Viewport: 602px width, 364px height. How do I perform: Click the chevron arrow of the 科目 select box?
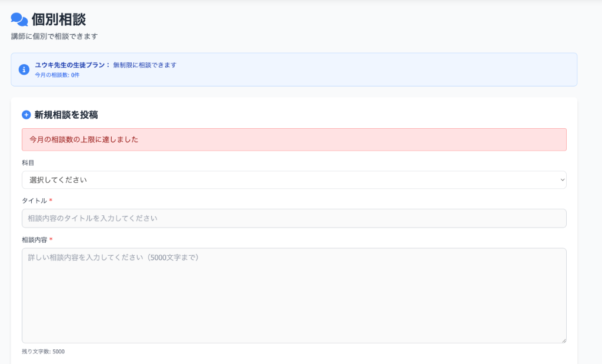[563, 180]
